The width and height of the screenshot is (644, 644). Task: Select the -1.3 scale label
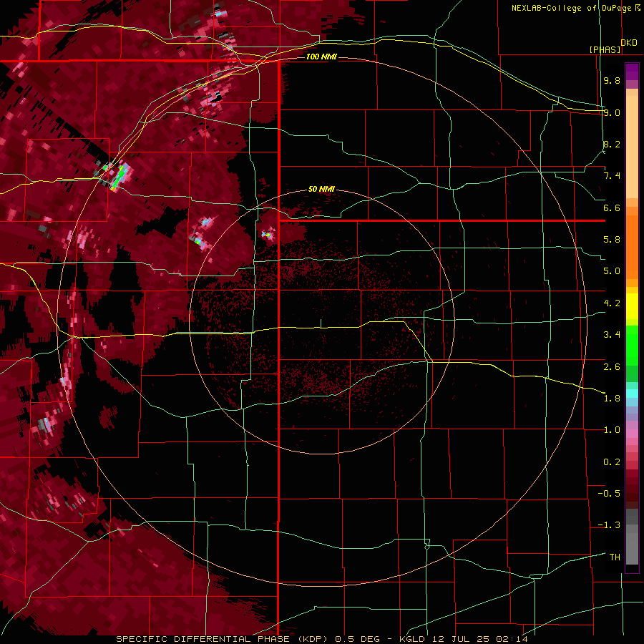609,525
